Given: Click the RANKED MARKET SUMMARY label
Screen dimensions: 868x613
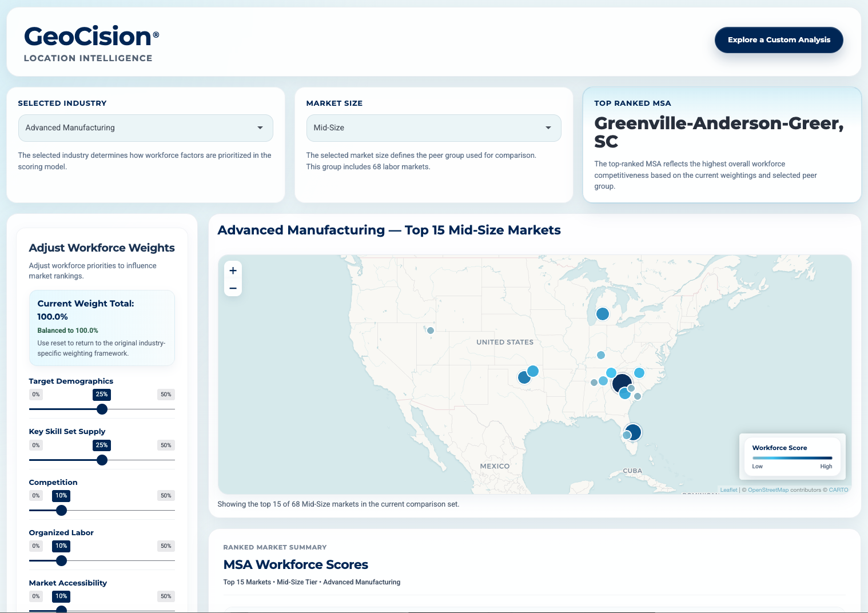Looking at the screenshot, I should point(275,547).
